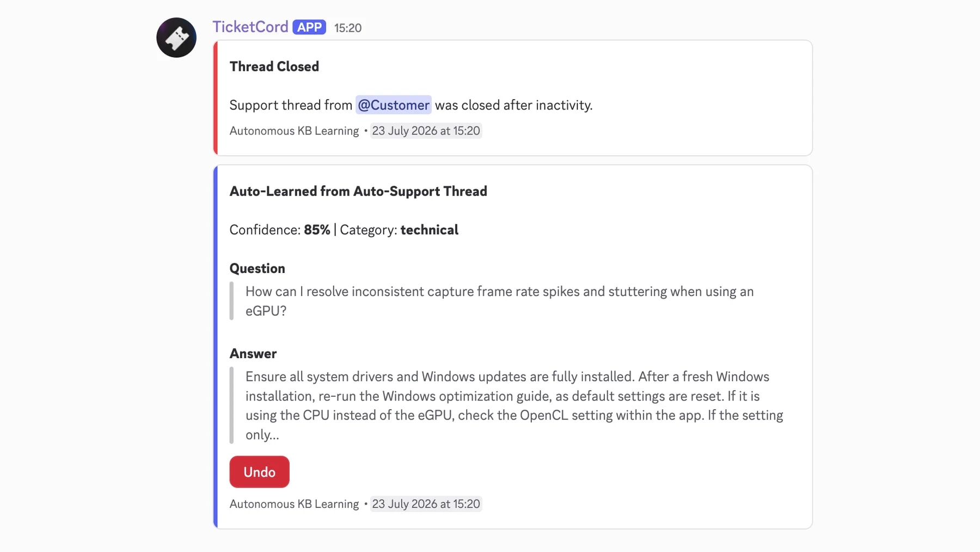
Task: Open the @Customer mention
Action: tap(394, 105)
